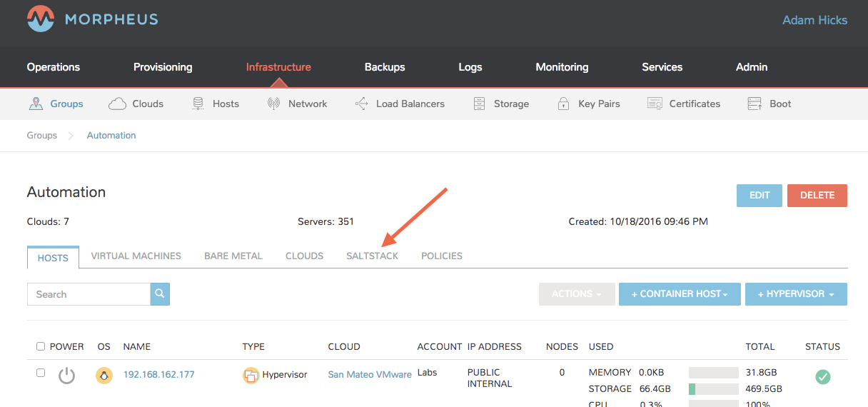Click the storage usage bar

pyautogui.click(x=713, y=389)
